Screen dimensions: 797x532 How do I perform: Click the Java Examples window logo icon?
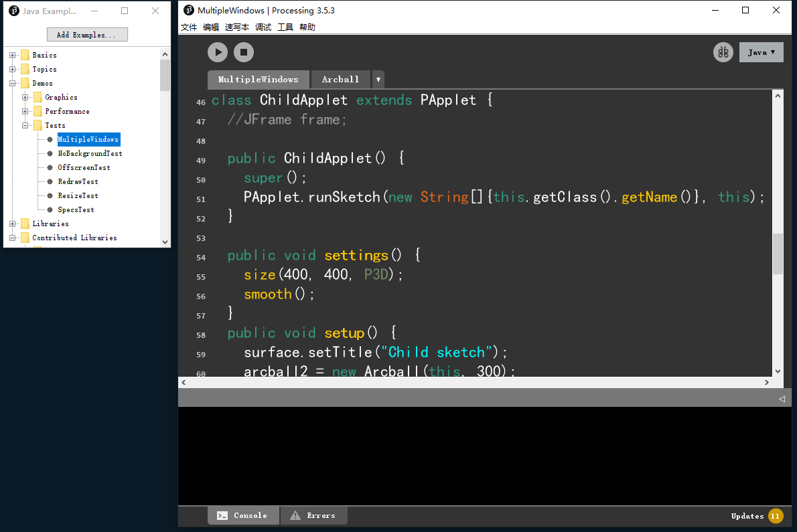pos(14,11)
